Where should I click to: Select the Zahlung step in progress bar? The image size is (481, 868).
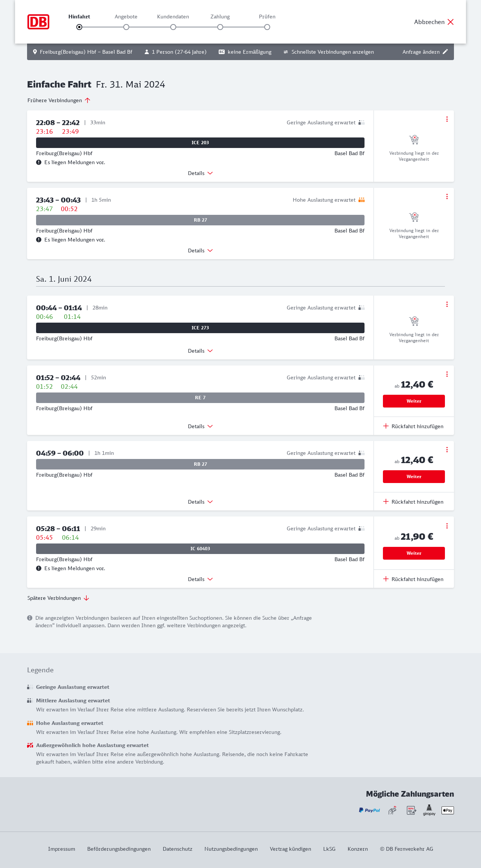coord(220,27)
